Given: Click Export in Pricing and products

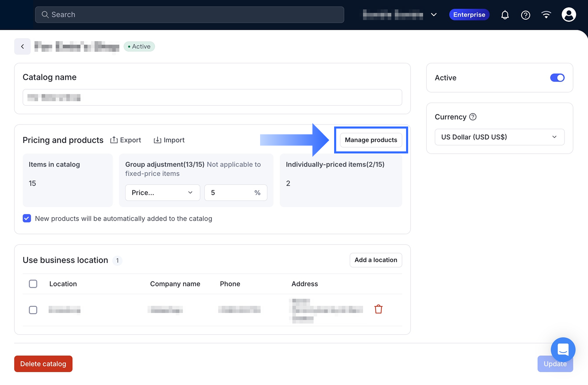Looking at the screenshot, I should click(126, 140).
